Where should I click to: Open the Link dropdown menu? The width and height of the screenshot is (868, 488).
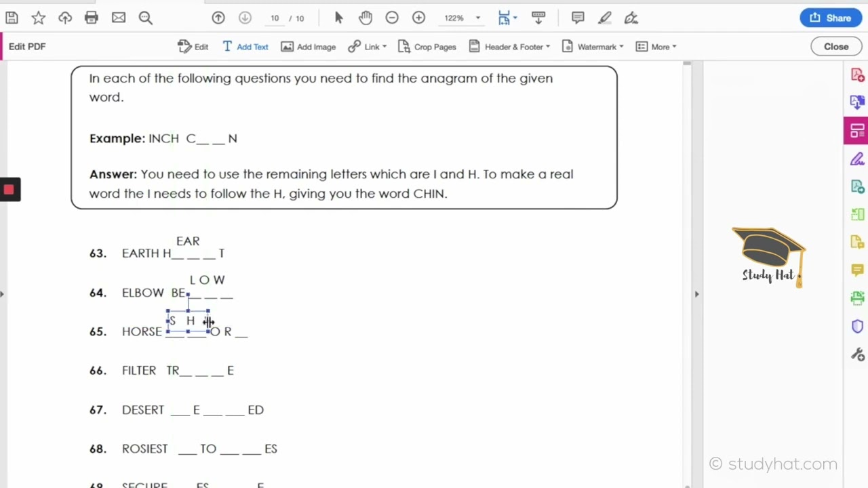point(367,47)
